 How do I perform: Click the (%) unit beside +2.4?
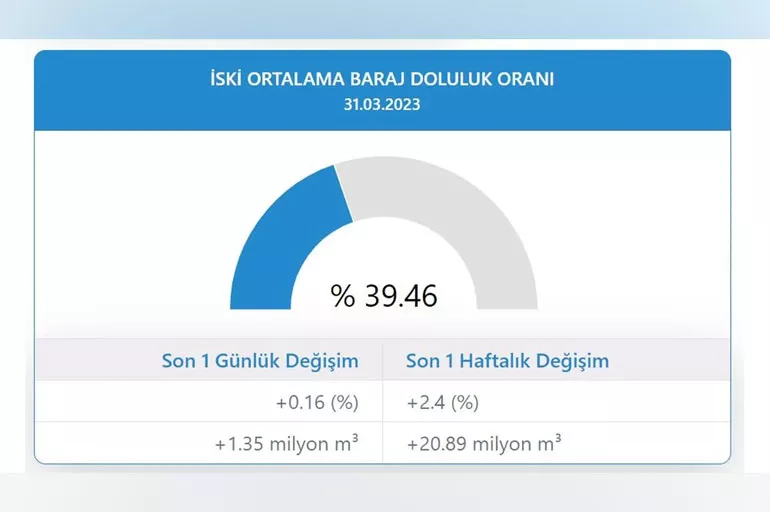[463, 403]
